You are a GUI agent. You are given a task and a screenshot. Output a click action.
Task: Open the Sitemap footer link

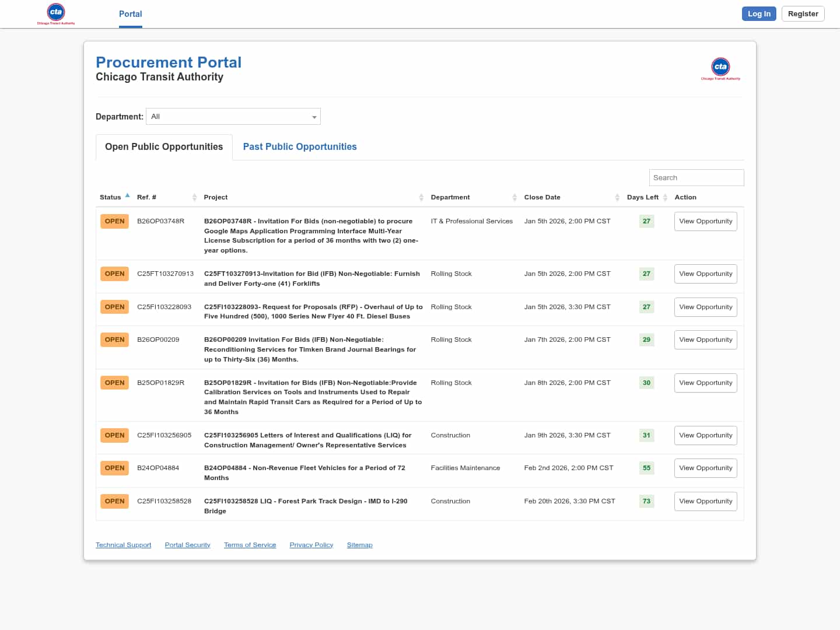coord(359,545)
